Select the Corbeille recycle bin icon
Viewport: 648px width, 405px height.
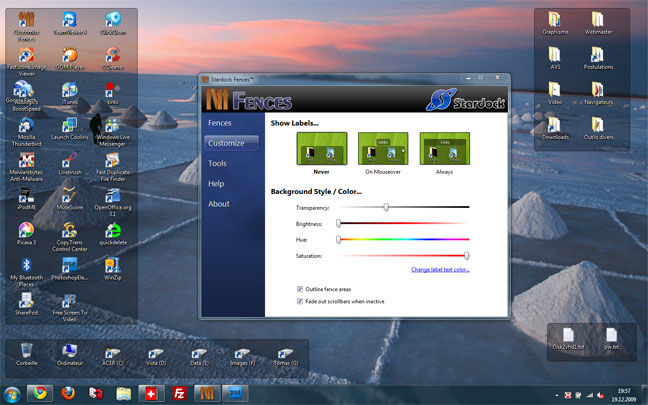[26, 355]
